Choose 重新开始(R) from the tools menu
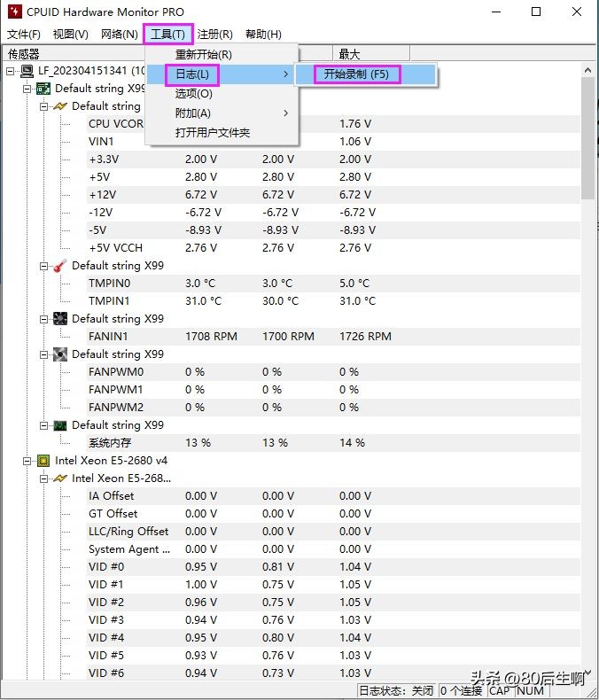 222,54
